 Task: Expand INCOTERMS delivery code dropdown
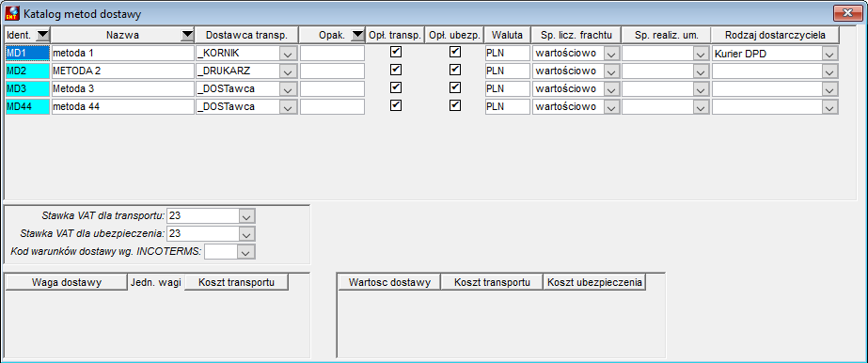(x=245, y=252)
